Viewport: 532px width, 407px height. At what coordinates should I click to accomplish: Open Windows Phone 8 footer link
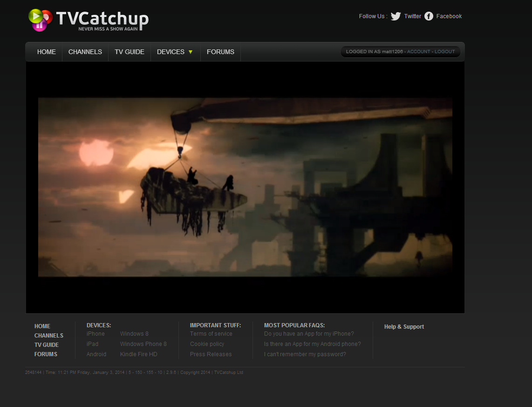point(143,344)
